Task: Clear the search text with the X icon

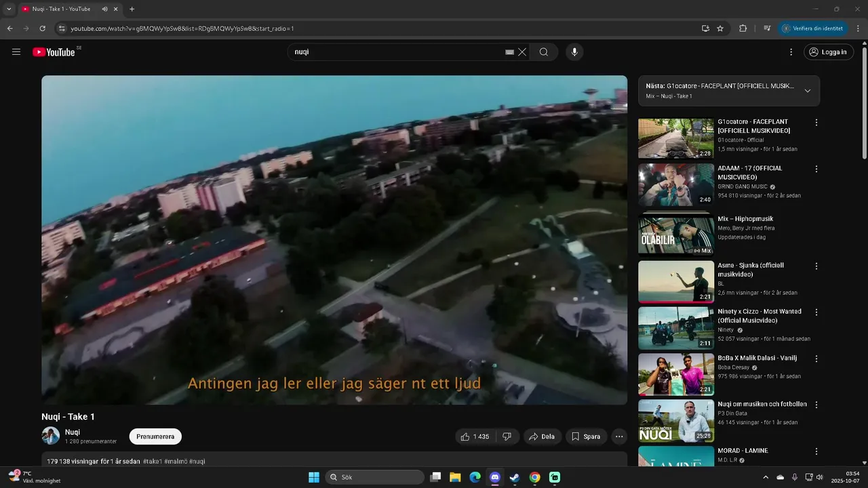Action: 522,52
